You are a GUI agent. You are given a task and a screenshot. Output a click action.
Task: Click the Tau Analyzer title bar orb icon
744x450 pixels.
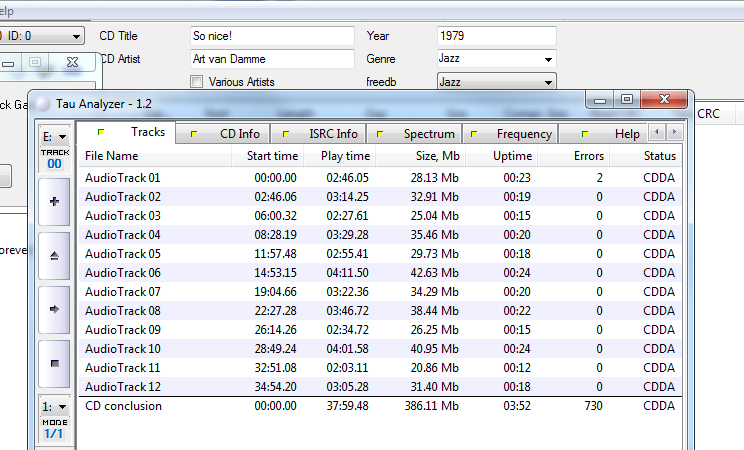[x=43, y=103]
